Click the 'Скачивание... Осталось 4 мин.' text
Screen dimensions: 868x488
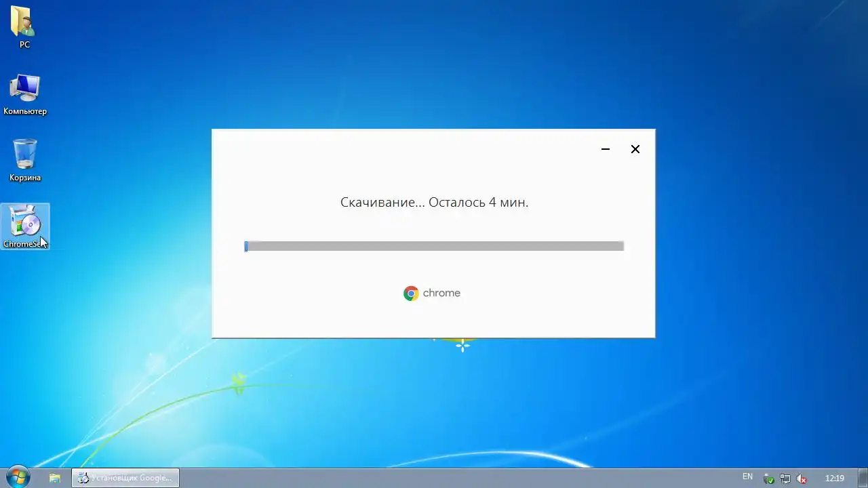click(434, 202)
